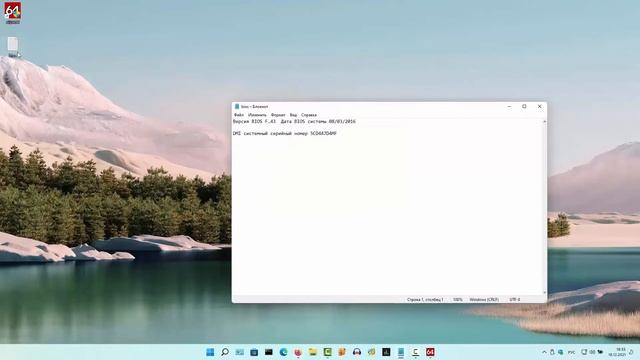640x360 pixels.
Task: Open the red round app taskbar icon
Action: (x=298, y=352)
